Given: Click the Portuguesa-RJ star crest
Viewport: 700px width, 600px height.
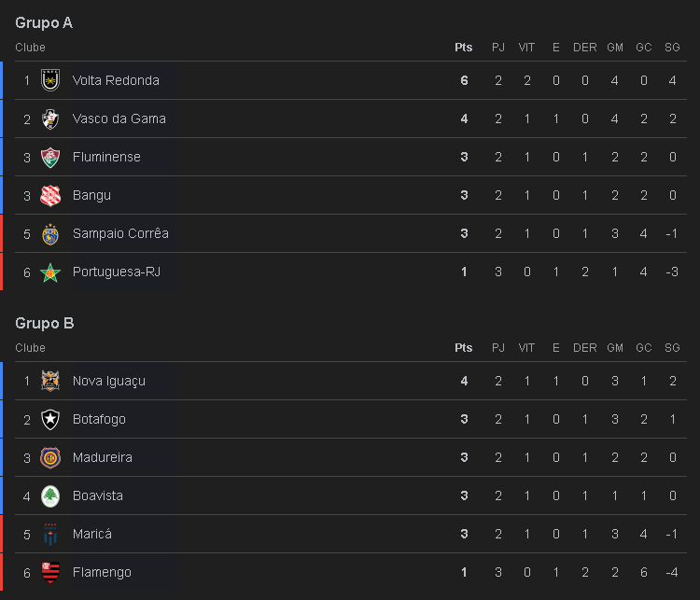Looking at the screenshot, I should tap(50, 272).
